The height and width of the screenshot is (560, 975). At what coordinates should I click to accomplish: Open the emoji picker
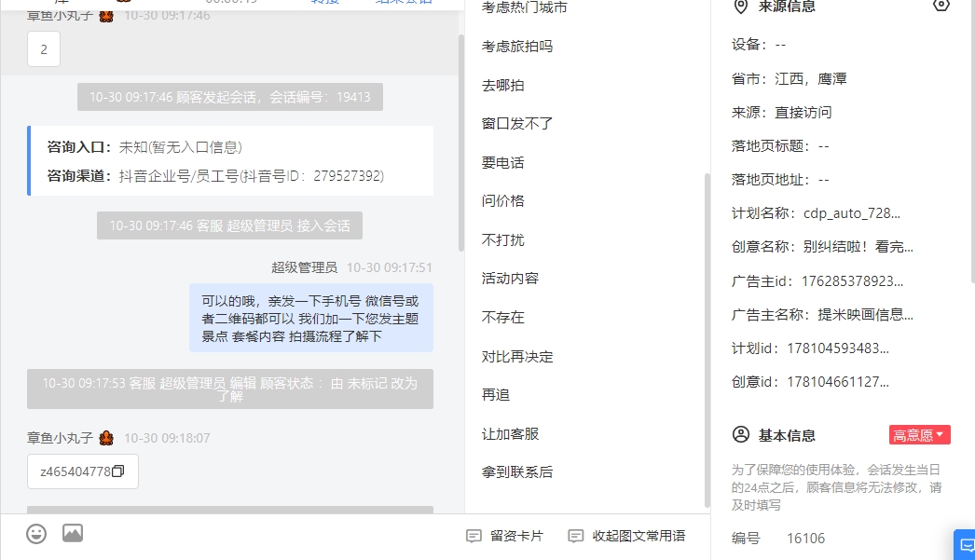click(36, 533)
